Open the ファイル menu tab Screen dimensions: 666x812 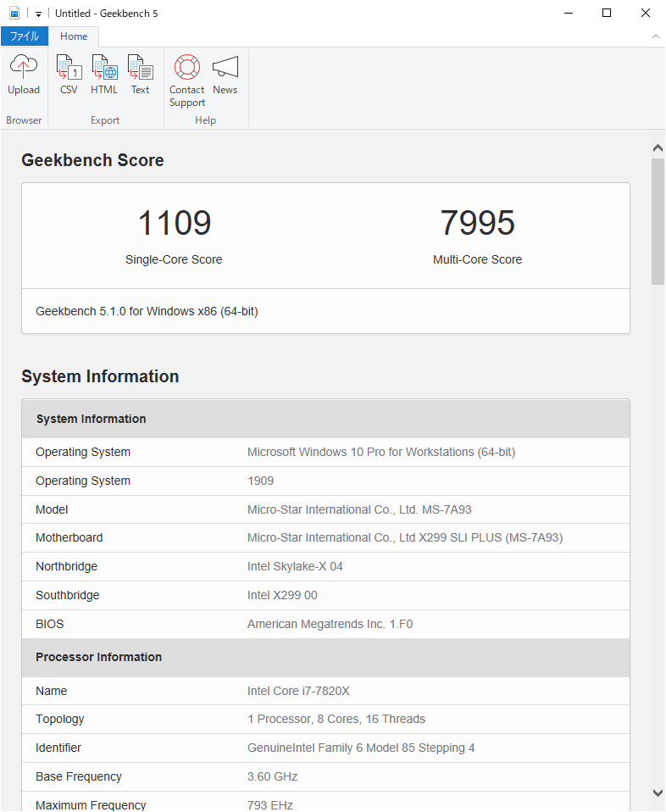pyautogui.click(x=25, y=36)
